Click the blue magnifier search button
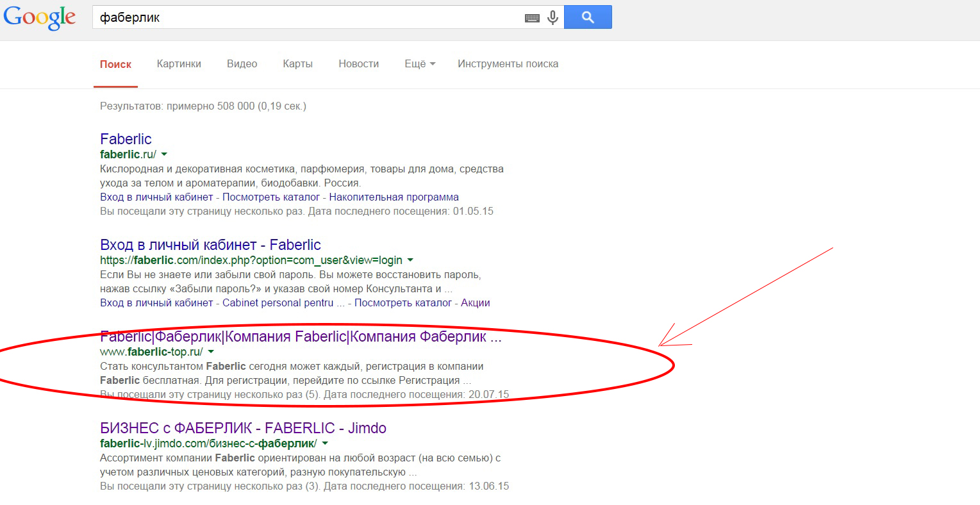Image resolution: width=980 pixels, height=505 pixels. click(x=588, y=17)
